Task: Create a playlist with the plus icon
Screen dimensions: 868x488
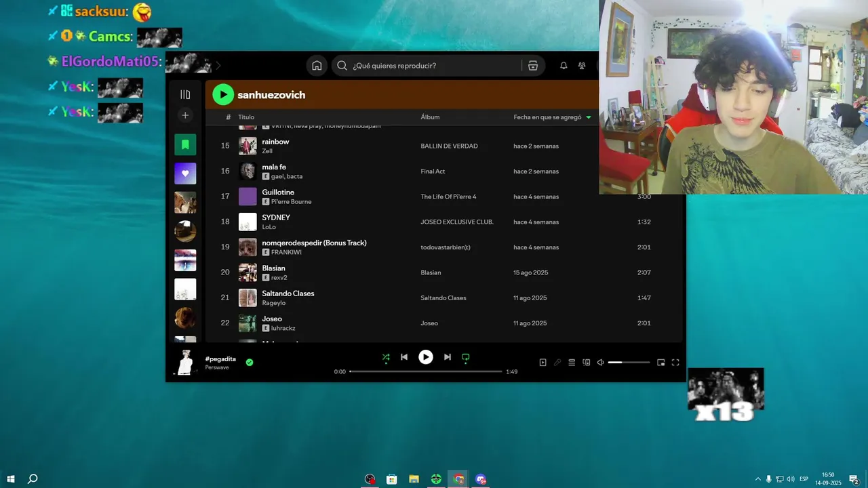Action: click(x=185, y=115)
